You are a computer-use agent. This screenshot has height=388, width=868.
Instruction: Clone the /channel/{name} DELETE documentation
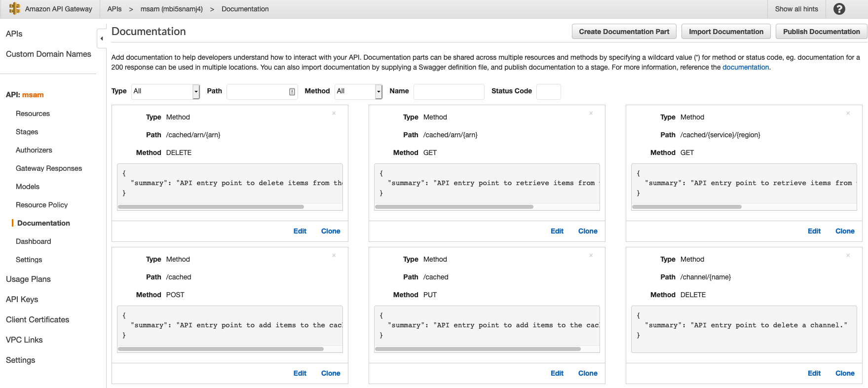[x=845, y=373]
